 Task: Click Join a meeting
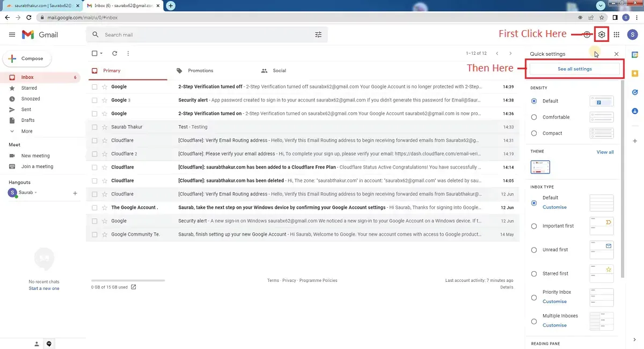37,166
